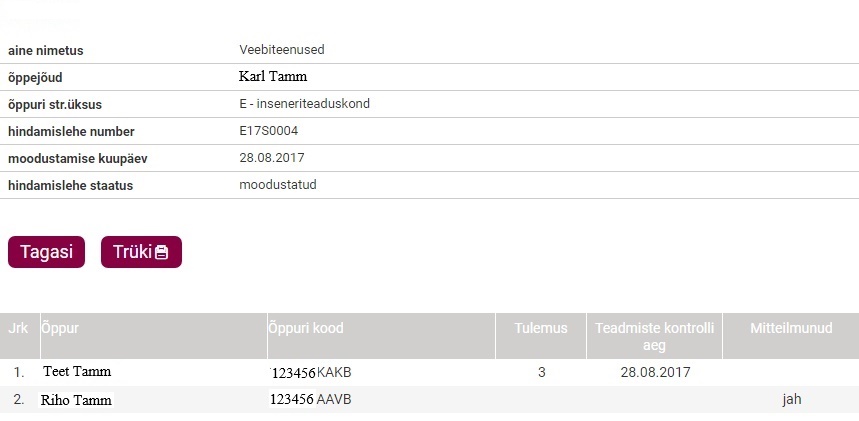The height and width of the screenshot is (421, 859).
Task: Select the Jrk column header
Action: [19, 328]
